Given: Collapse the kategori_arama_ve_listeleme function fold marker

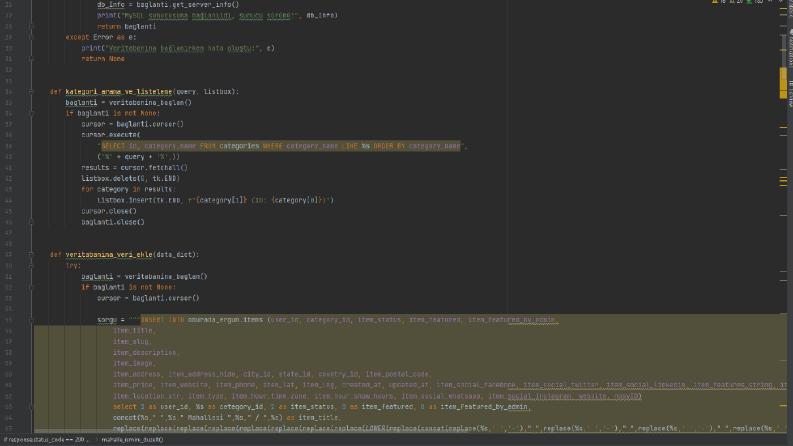Looking at the screenshot, I should [x=31, y=92].
